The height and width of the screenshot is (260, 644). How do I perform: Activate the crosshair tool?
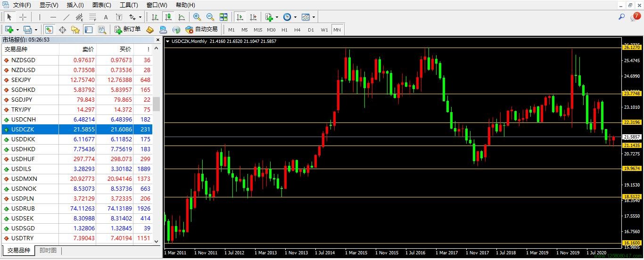[22, 17]
